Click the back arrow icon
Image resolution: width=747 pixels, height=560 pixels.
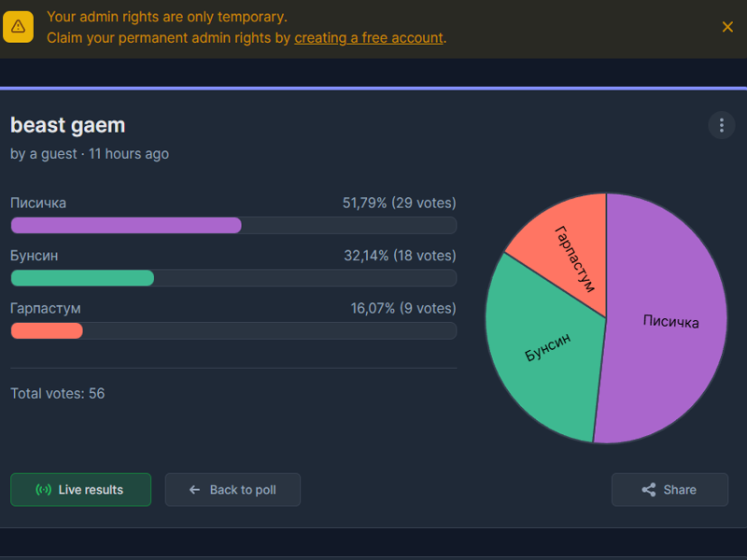click(194, 490)
